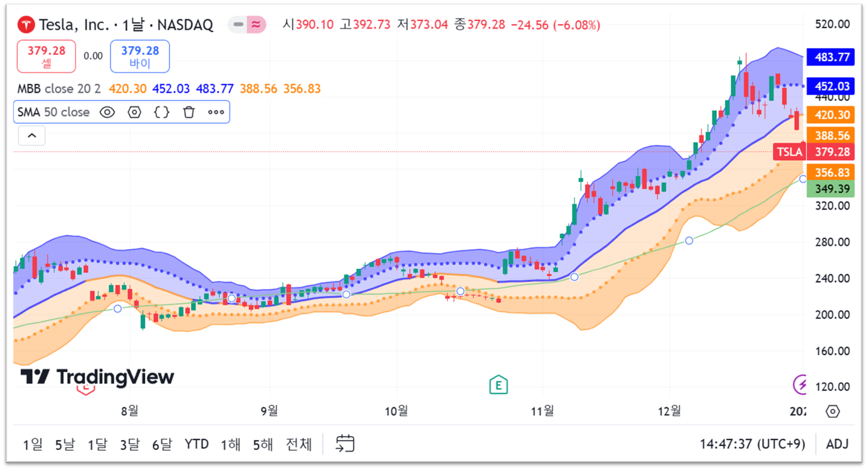Click the 483.77 upper band price label
This screenshot has width=868, height=470.
[x=831, y=57]
